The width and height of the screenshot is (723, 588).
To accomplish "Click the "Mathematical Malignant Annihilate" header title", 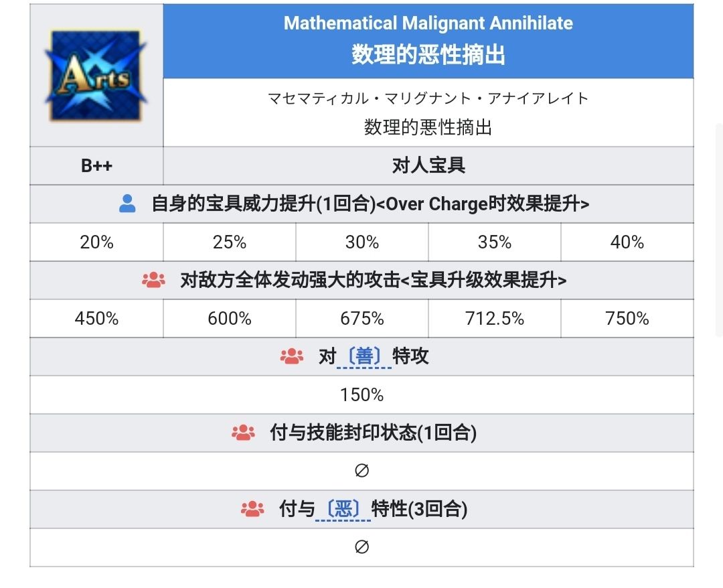I will click(x=428, y=23).
